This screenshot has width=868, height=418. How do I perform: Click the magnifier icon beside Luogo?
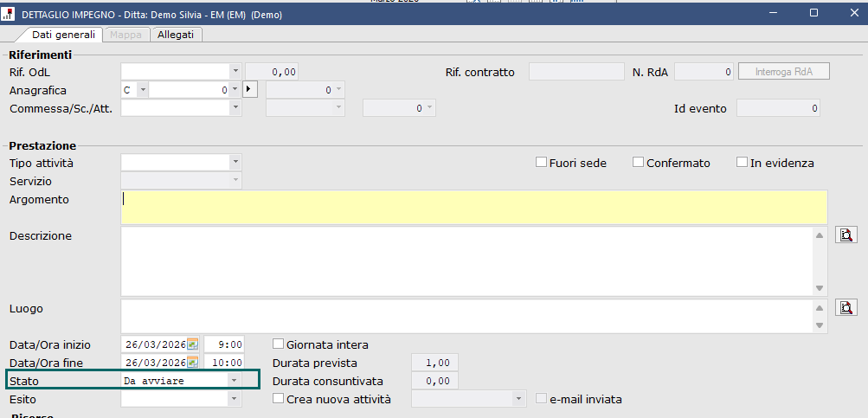click(x=845, y=307)
